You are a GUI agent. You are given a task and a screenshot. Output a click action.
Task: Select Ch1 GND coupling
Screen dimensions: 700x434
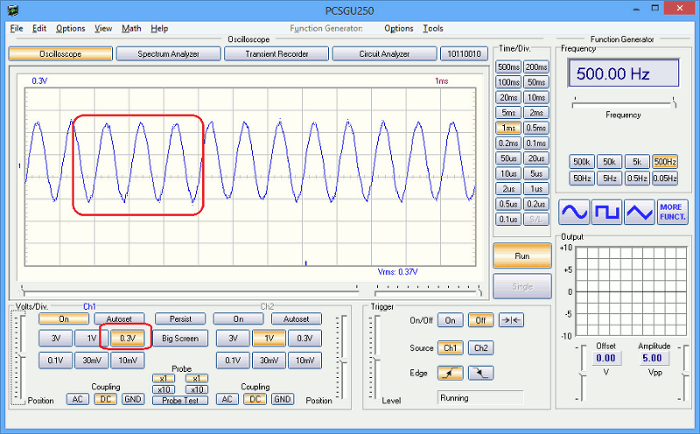[x=133, y=399]
